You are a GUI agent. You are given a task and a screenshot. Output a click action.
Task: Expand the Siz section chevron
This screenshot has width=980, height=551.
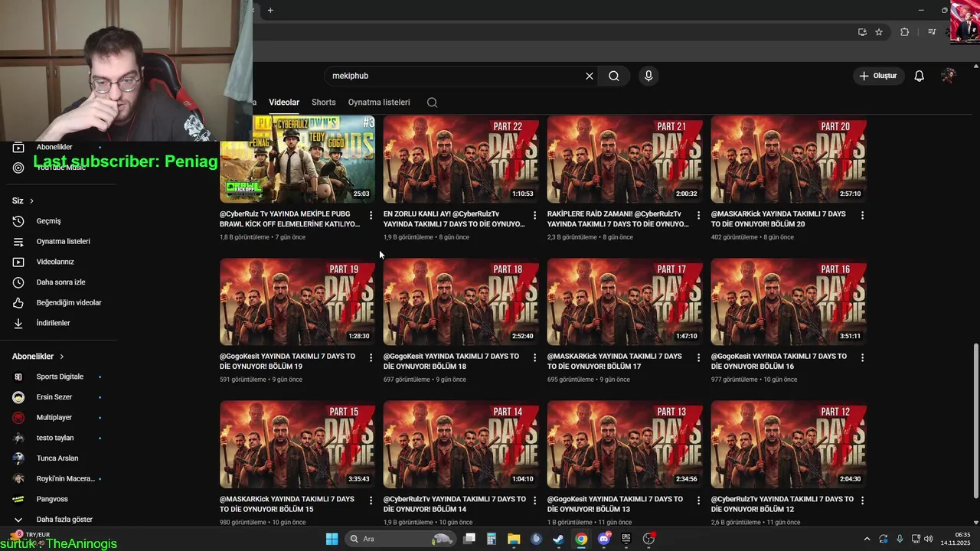tap(31, 201)
